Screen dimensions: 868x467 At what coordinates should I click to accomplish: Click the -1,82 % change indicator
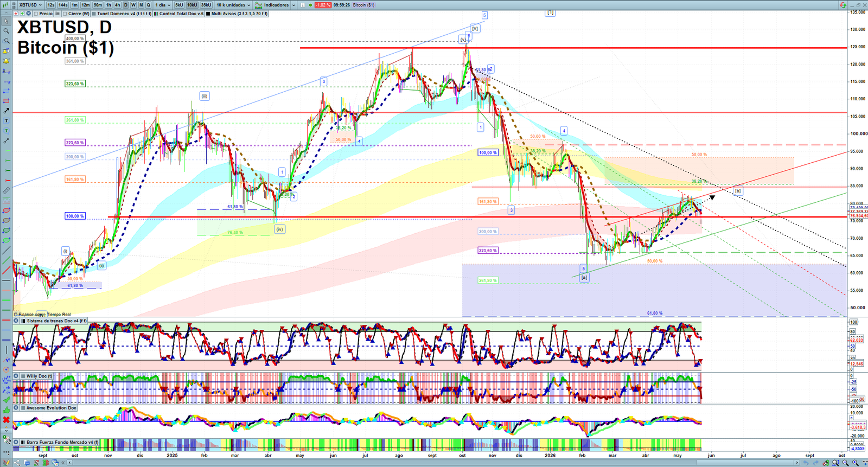(x=323, y=5)
